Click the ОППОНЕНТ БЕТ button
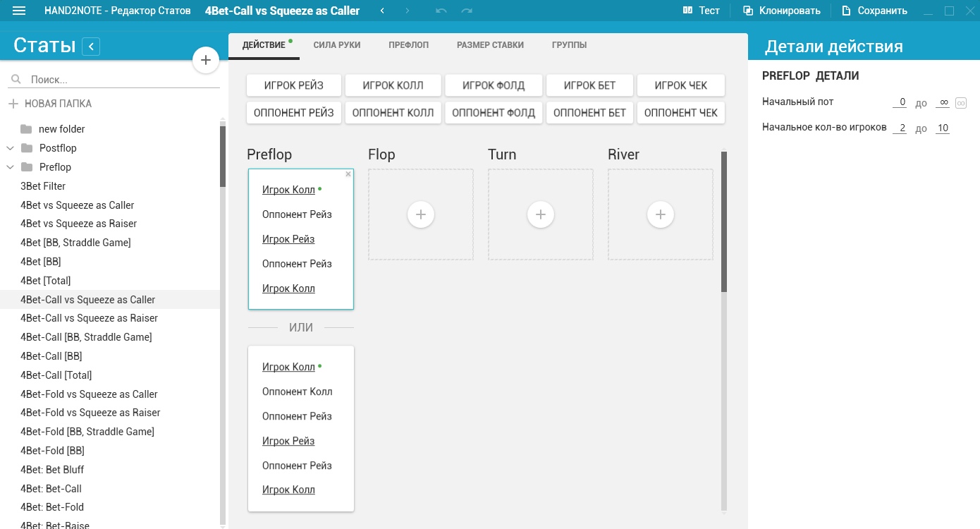980x529 pixels. pos(590,113)
